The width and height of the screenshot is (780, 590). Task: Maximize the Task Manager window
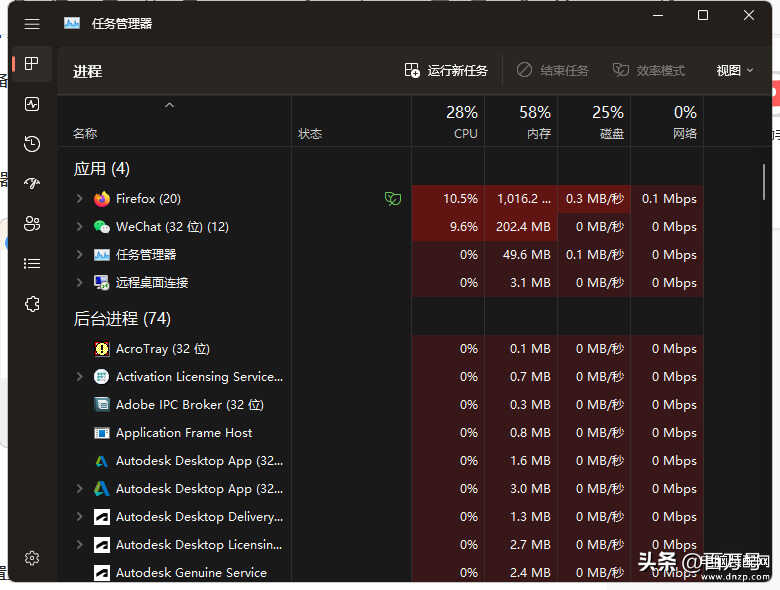pyautogui.click(x=703, y=15)
